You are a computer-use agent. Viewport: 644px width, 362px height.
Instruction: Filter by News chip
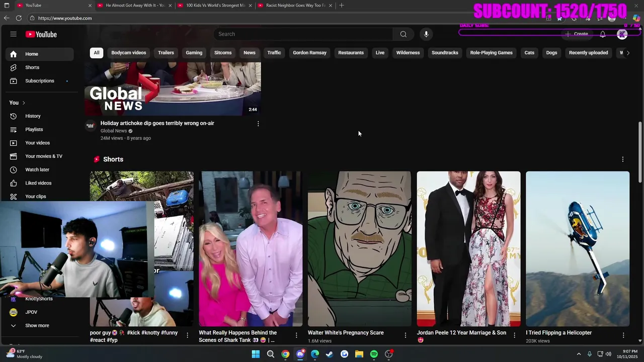[x=250, y=53]
